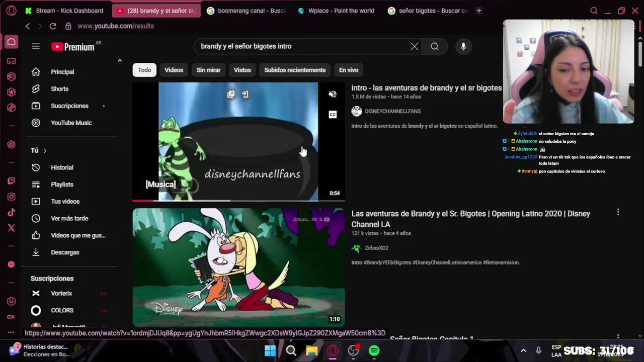The width and height of the screenshot is (644, 362).
Task: Open the Twitch icon in Opera sidebar
Action: tap(11, 181)
